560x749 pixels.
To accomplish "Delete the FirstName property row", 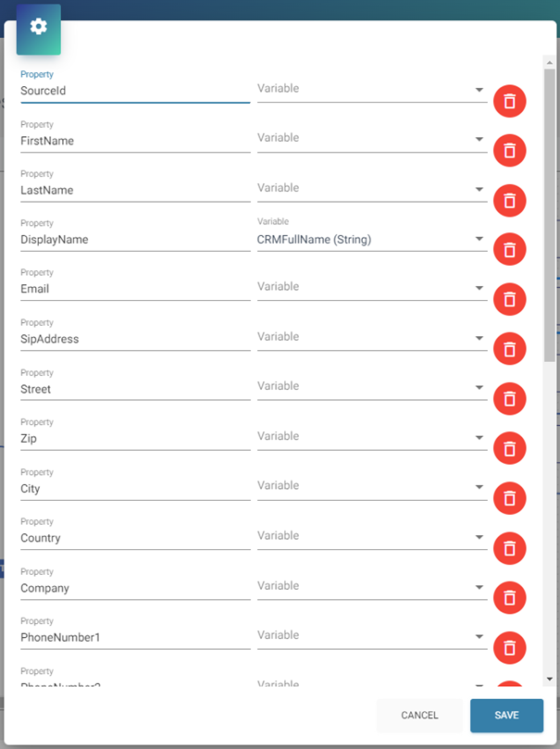I will 509,150.
